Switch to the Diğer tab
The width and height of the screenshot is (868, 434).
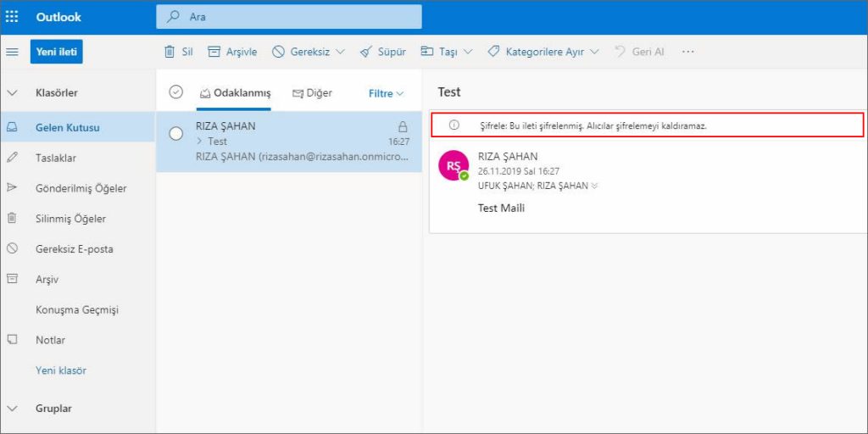312,93
